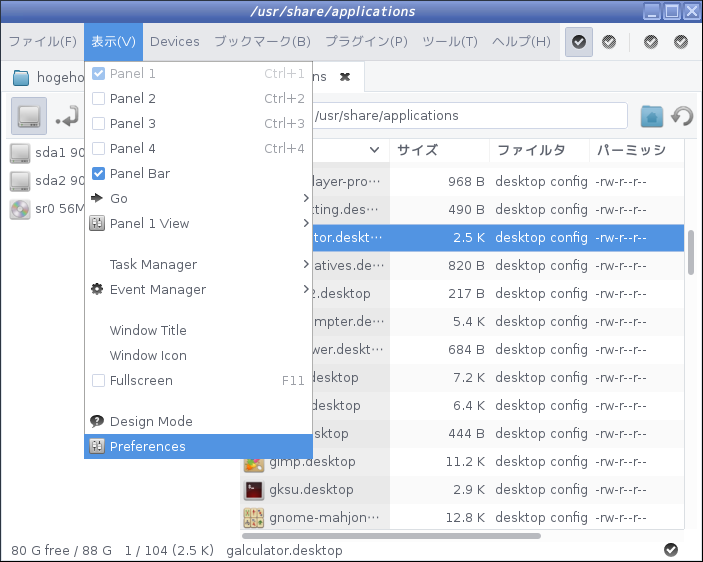Click the home folder icon beside path bar
703x562 pixels.
[x=651, y=116]
